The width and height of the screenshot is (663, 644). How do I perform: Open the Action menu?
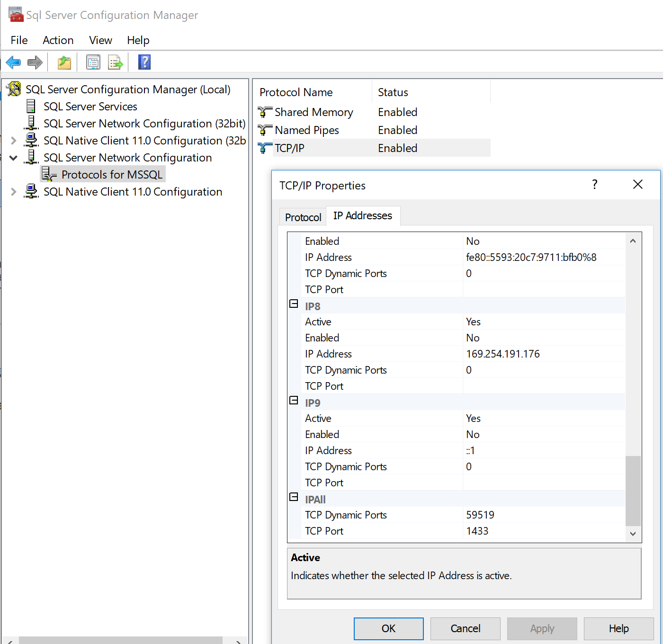click(x=58, y=40)
